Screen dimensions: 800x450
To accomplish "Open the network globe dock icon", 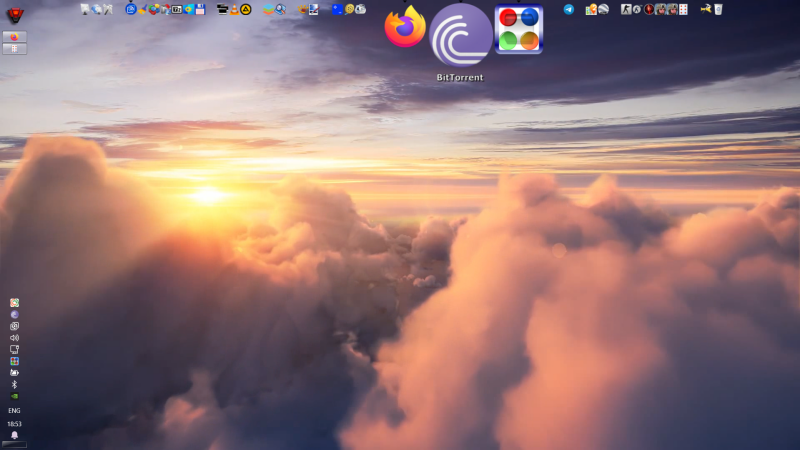I will (x=96, y=9).
